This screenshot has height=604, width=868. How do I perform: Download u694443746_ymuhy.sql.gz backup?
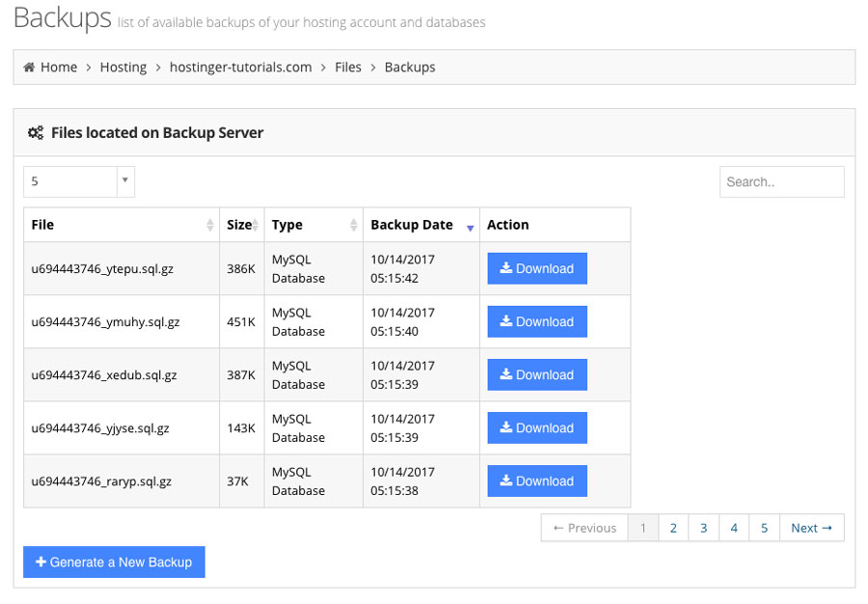(537, 321)
